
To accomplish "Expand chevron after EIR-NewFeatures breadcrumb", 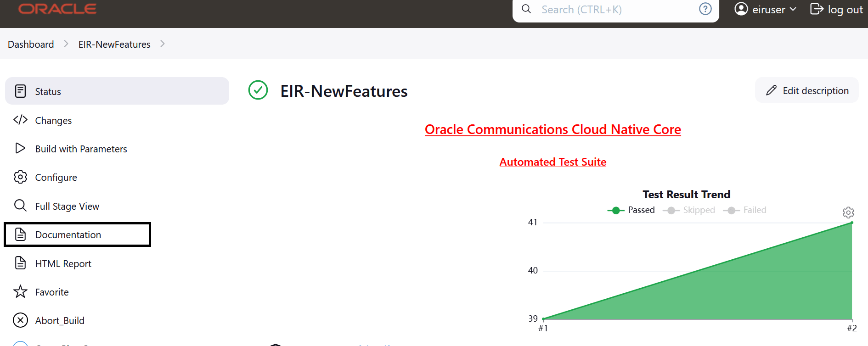I will click(163, 44).
